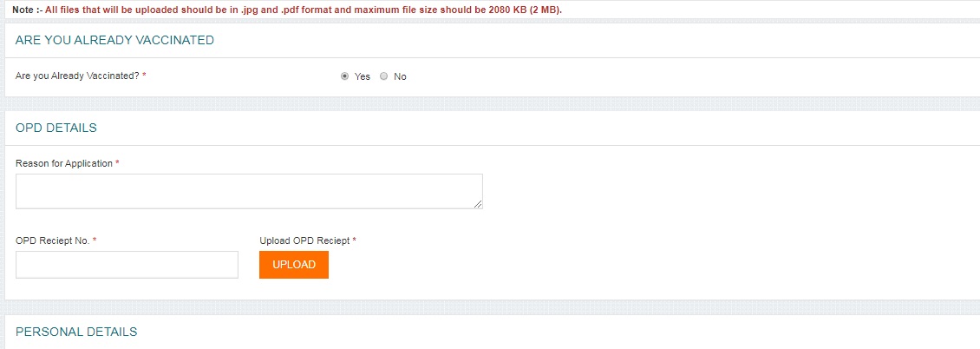This screenshot has height=349, width=980.
Task: Click the red asterisk after Upload OPD Reciept
Action: [x=355, y=240]
